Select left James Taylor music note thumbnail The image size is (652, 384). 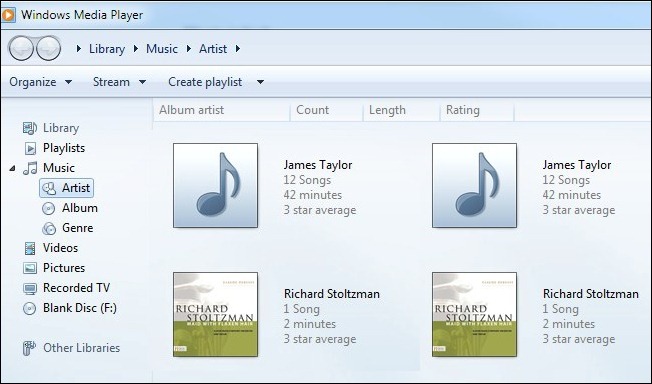[215, 186]
